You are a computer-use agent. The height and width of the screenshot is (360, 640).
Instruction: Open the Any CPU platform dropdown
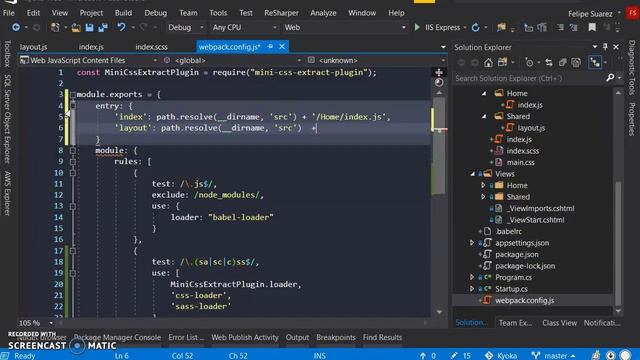click(244, 27)
